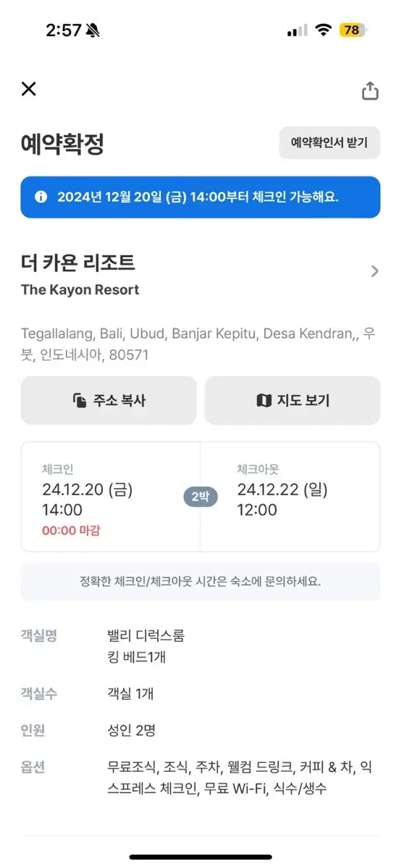Tap the info icon in the blue banner
Viewport: 401px width, 868px height.
pos(41,197)
